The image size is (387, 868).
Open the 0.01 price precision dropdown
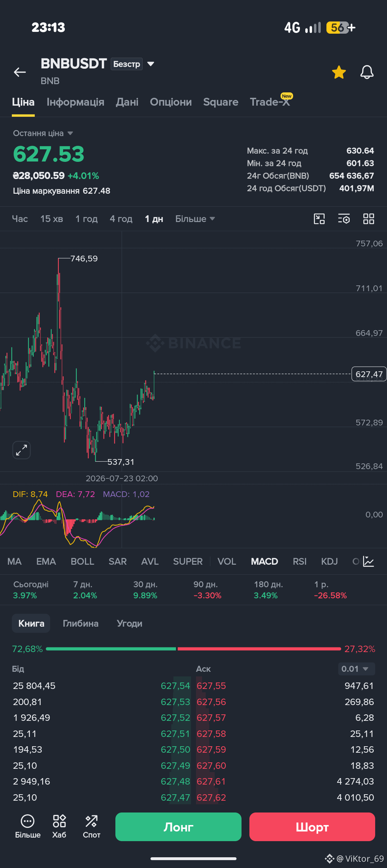[x=356, y=669]
